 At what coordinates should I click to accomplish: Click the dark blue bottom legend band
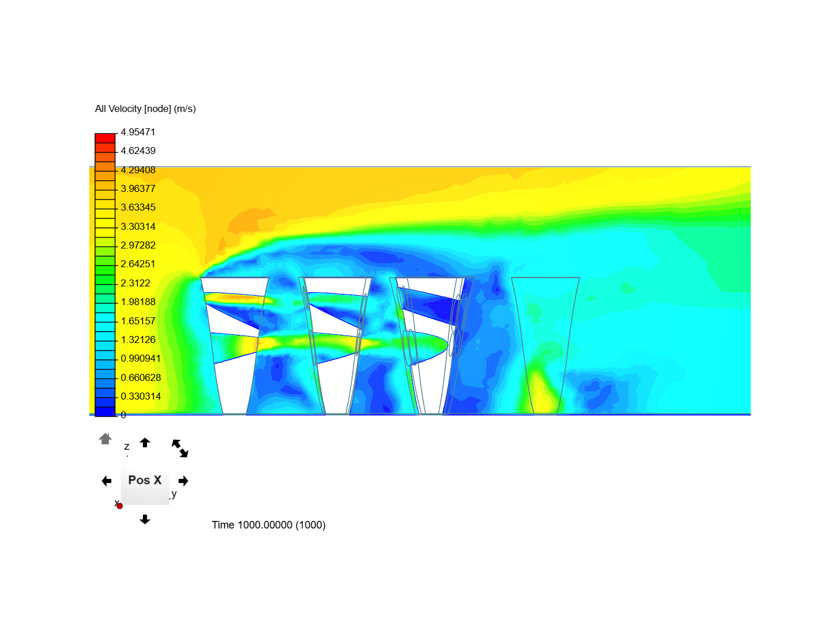[105, 411]
